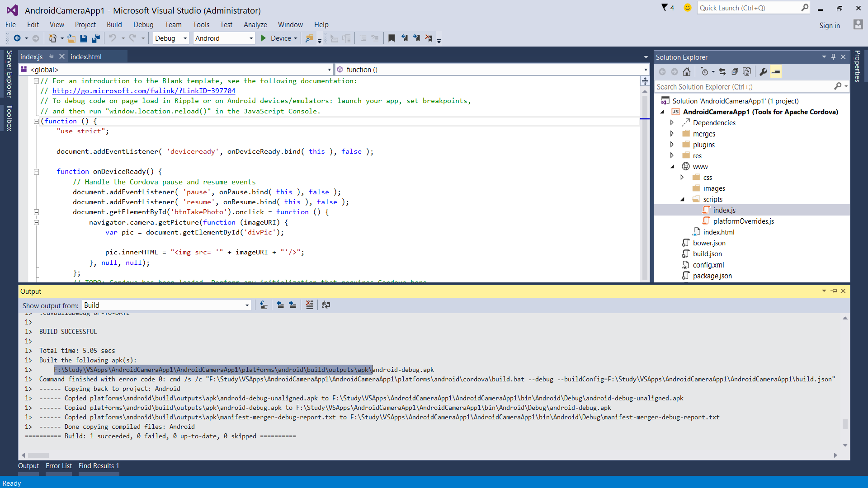
Task: Go to next message in Output
Action: (292, 305)
